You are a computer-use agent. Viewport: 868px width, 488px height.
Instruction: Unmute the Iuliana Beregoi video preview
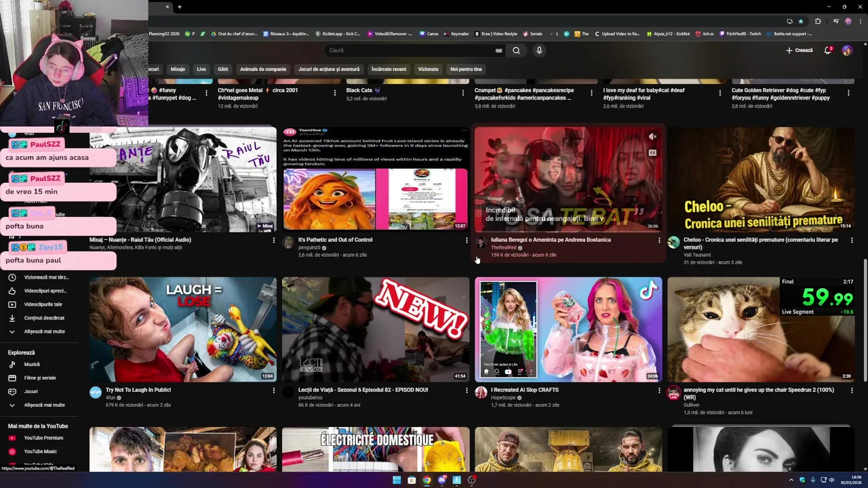pyautogui.click(x=652, y=137)
